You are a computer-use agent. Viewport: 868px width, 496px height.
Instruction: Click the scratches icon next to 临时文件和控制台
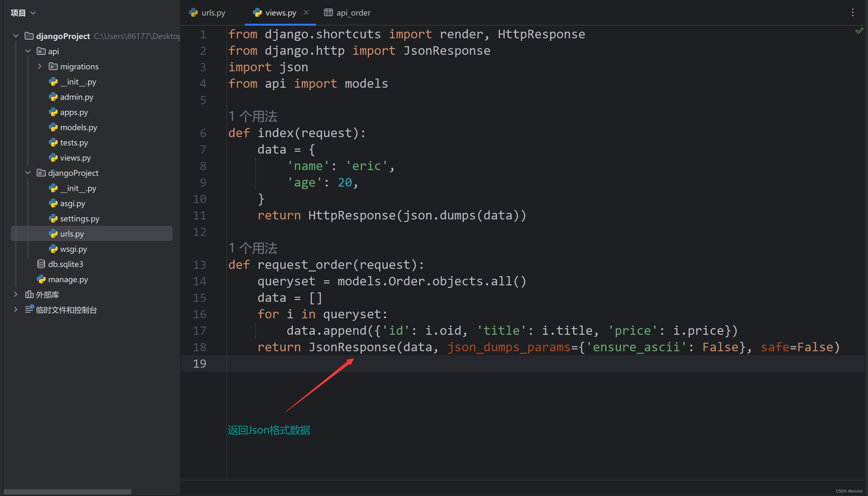coord(29,309)
